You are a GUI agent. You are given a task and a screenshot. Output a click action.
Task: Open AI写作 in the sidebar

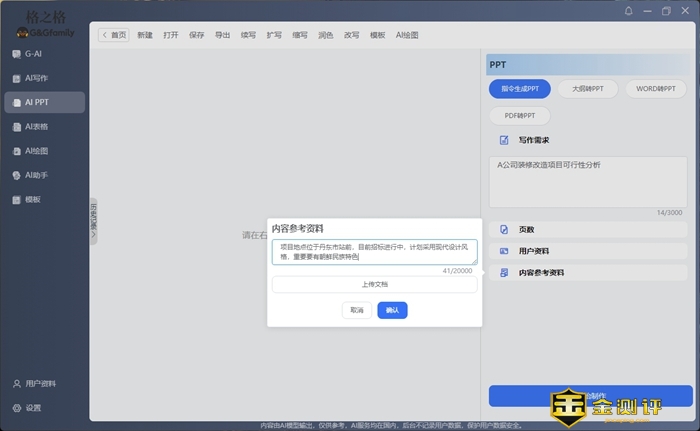coord(36,78)
